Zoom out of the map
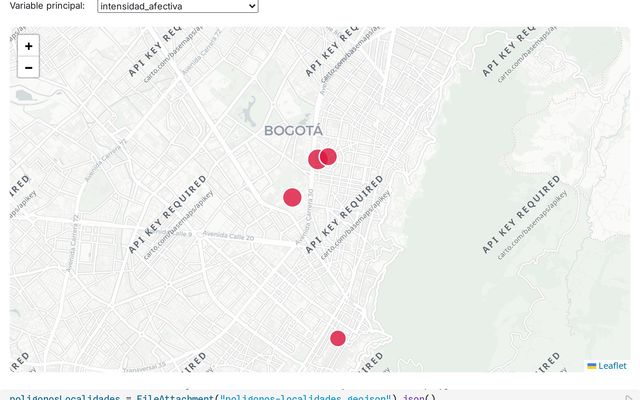Image resolution: width=640 pixels, height=400 pixels. pyautogui.click(x=28, y=67)
